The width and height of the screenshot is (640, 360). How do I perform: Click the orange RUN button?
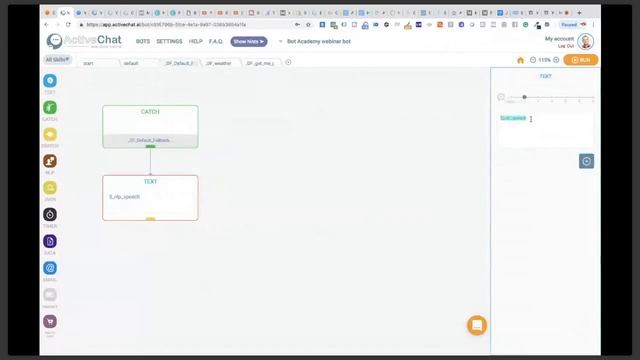(x=581, y=60)
